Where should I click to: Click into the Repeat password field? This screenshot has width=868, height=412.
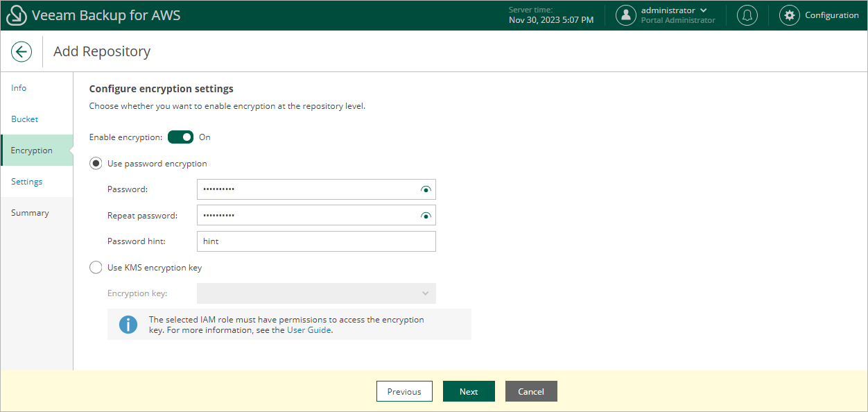pyautogui.click(x=316, y=216)
